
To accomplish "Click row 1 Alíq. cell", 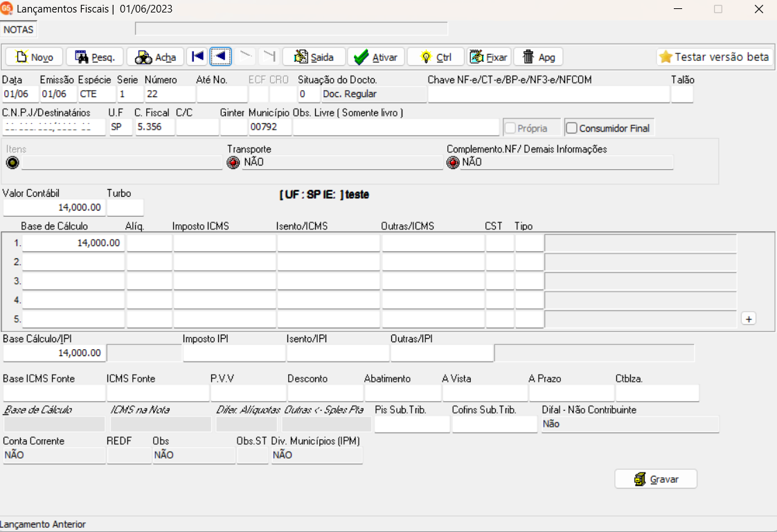I will coord(149,243).
